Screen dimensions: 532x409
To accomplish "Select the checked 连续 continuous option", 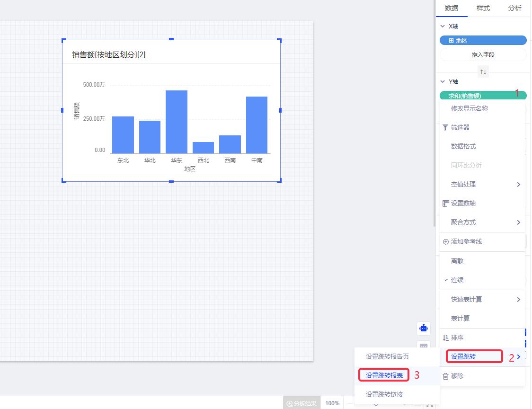I will click(x=457, y=280).
